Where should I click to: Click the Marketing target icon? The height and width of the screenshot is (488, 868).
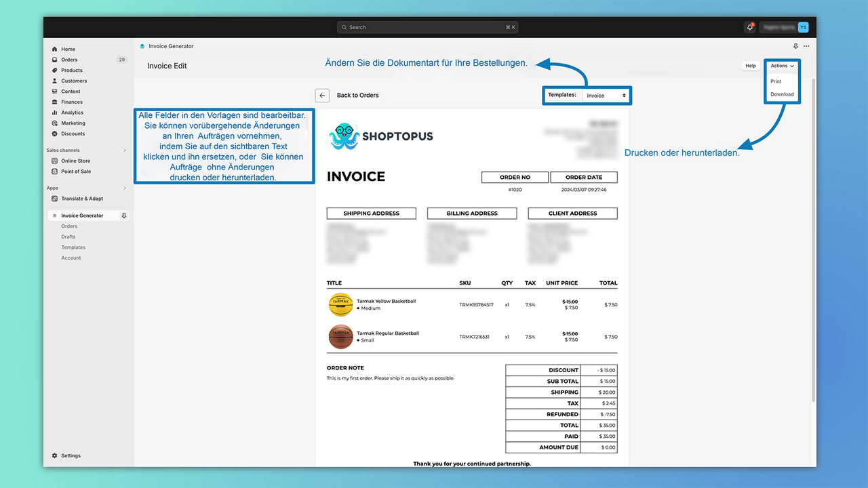(54, 123)
